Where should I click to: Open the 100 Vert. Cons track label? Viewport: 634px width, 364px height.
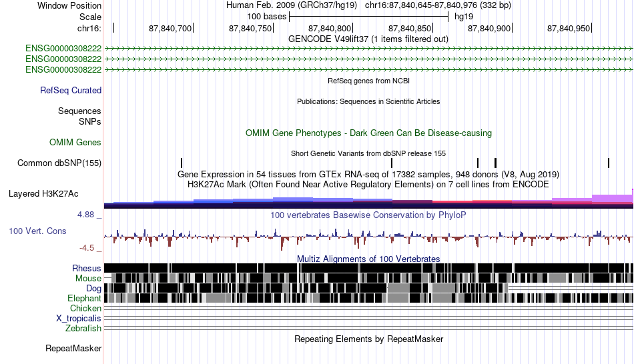pos(37,231)
